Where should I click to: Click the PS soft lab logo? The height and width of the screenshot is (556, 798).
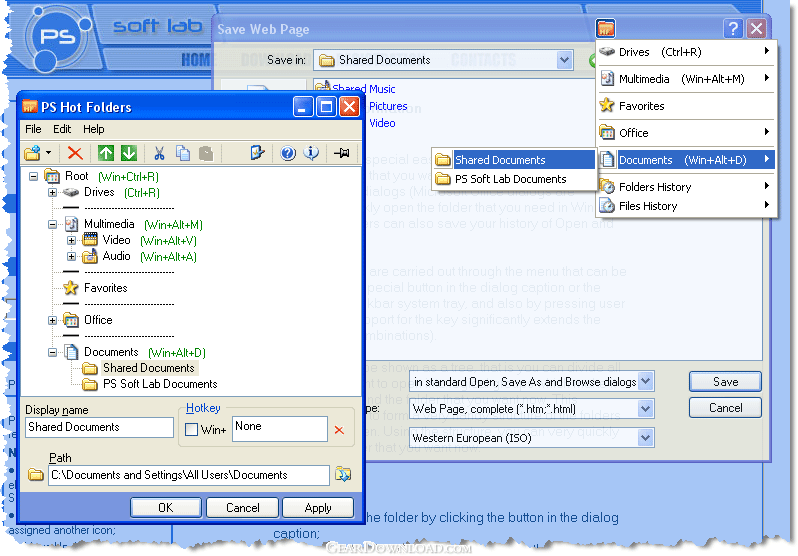click(59, 38)
